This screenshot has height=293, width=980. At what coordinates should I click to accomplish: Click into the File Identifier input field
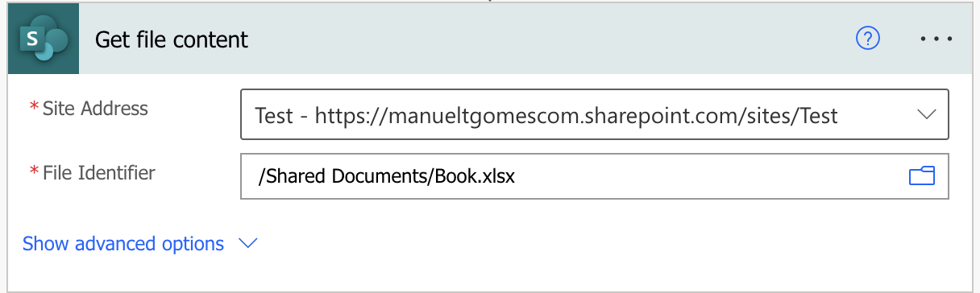pos(594,176)
